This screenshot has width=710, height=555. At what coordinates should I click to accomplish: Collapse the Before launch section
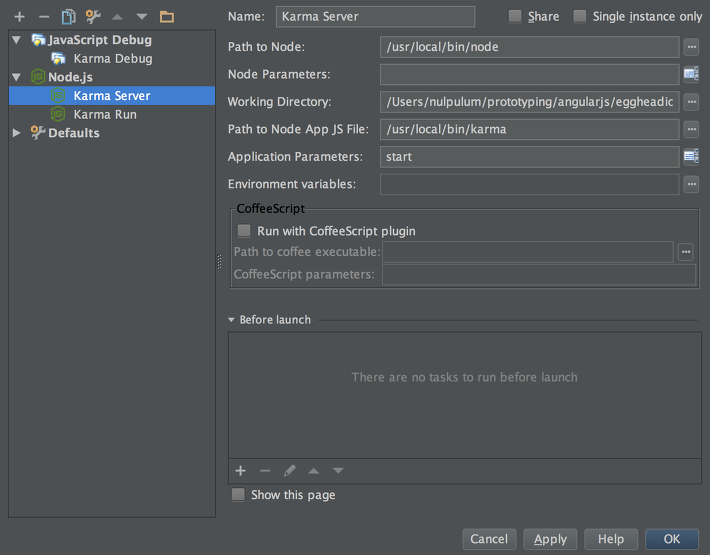click(231, 320)
